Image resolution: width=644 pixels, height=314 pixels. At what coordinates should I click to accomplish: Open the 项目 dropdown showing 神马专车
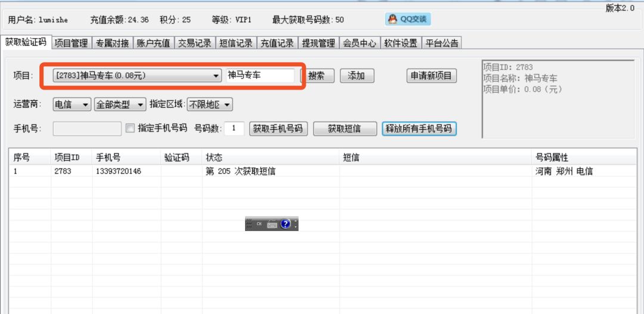click(137, 76)
